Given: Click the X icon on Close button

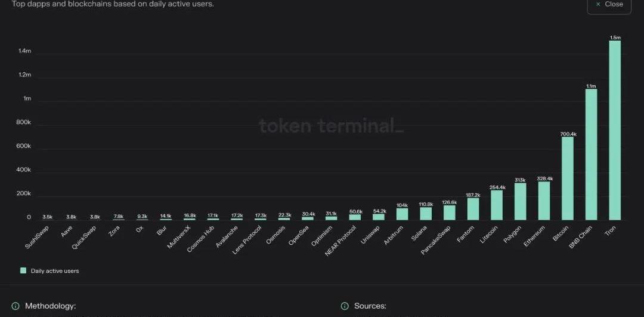Looking at the screenshot, I should (598, 4).
